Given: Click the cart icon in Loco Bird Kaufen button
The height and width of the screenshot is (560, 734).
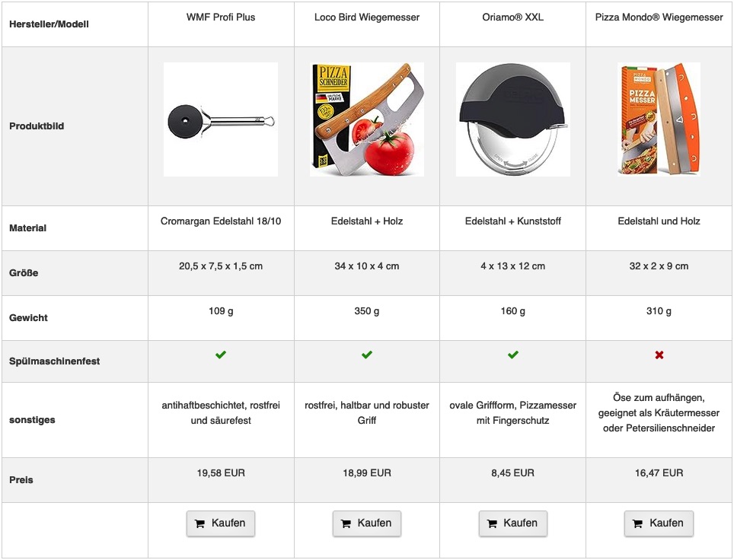Looking at the screenshot, I should (x=346, y=523).
